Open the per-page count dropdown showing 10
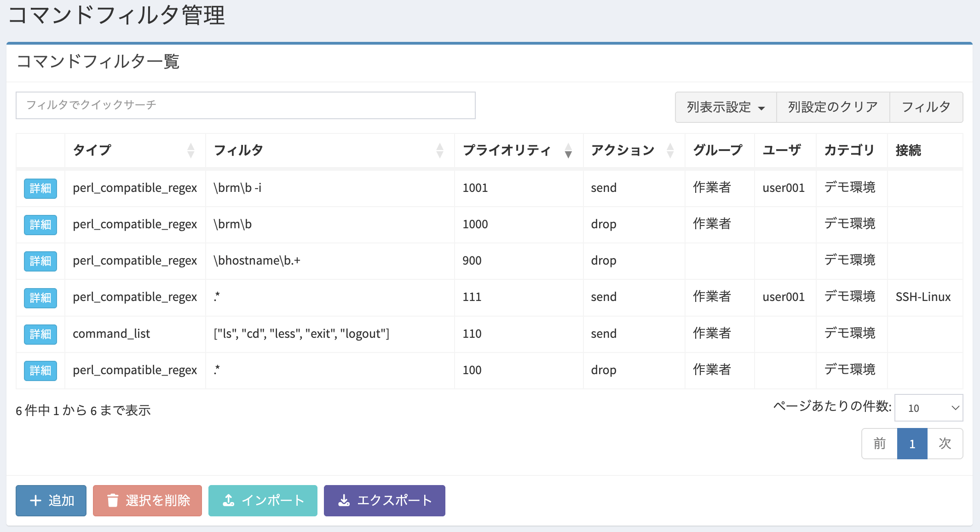Viewport: 980px width, 532px height. 928,408
